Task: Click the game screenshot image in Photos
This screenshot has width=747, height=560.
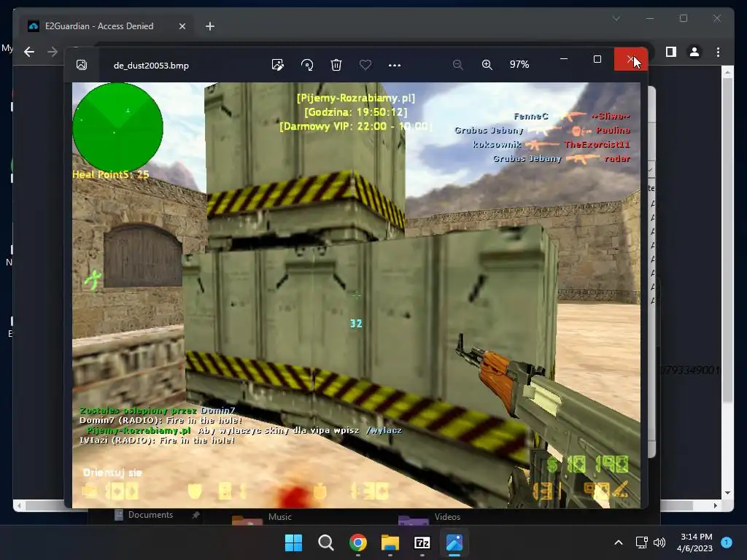Action: [356, 295]
